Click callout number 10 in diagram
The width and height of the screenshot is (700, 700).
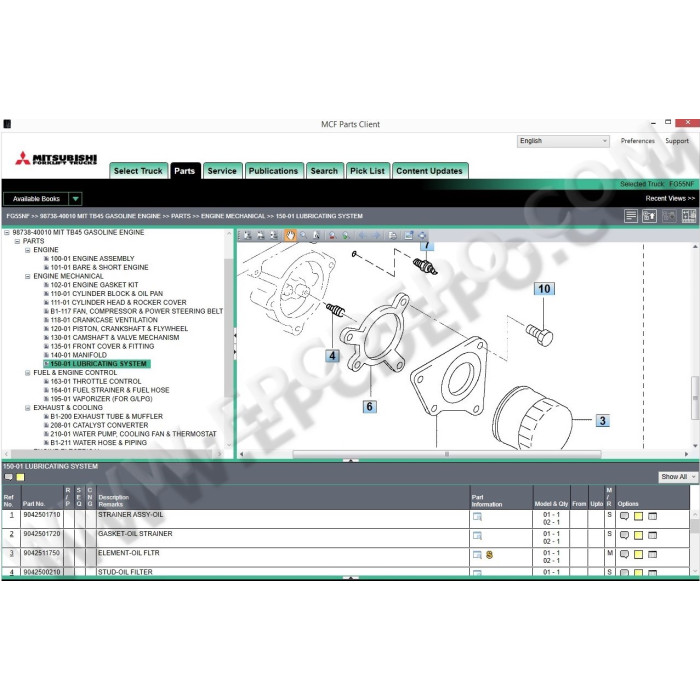coord(544,289)
